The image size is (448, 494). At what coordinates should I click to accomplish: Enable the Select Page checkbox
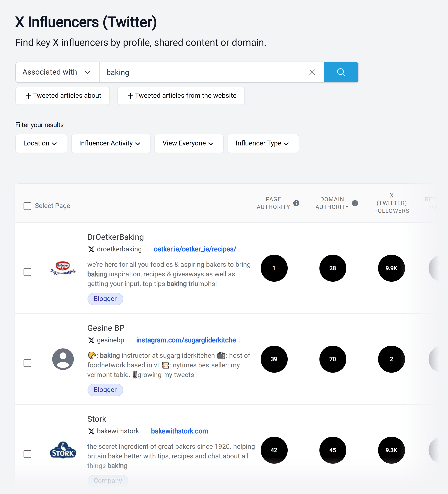point(27,206)
